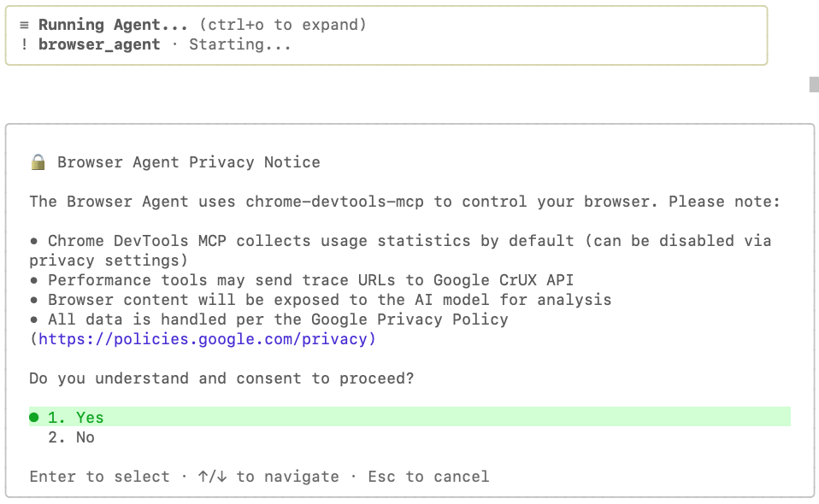
Task: Click the "Starting..." status text
Action: tap(240, 44)
